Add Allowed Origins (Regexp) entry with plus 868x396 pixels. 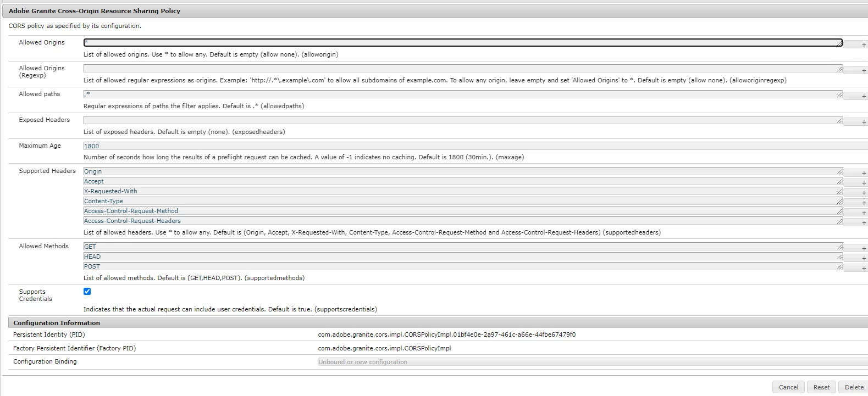coord(856,70)
